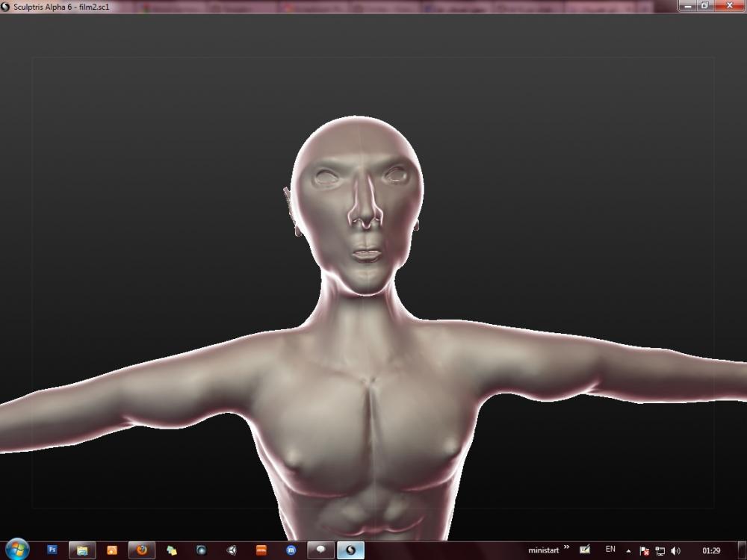Open the network status tray icon
747x560 pixels.
pos(660,551)
